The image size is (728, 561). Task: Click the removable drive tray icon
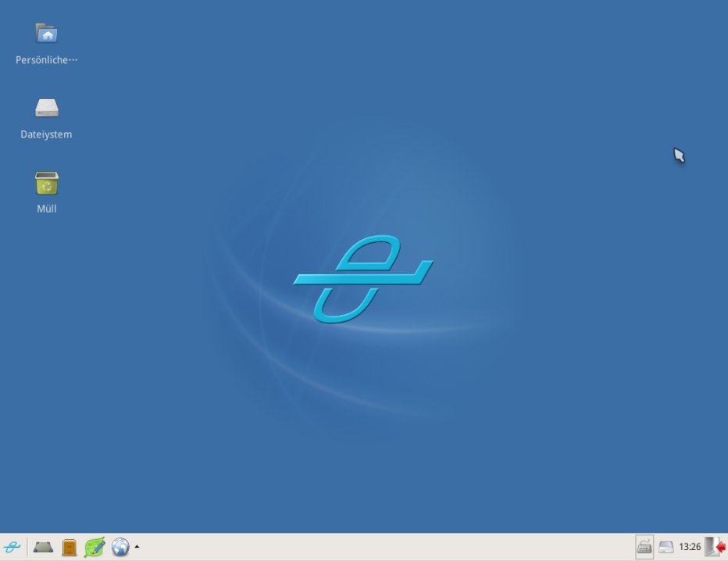point(666,547)
